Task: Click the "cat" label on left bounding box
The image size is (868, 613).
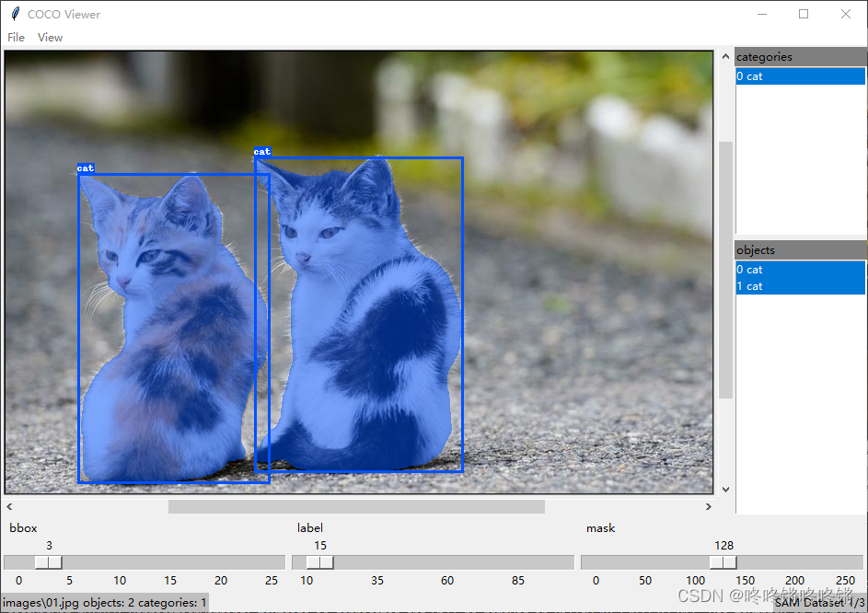Action: click(x=86, y=168)
